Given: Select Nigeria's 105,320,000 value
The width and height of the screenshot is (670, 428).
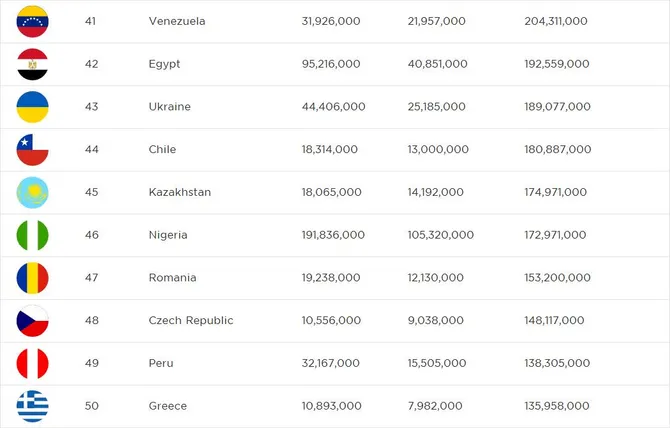Looking at the screenshot, I should click(441, 235).
